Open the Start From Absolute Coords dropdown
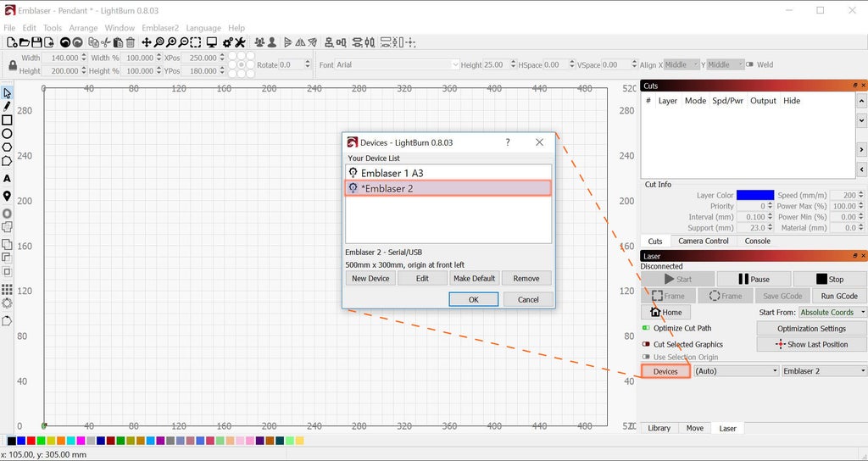Viewport: 868px width, 461px height. [x=832, y=312]
